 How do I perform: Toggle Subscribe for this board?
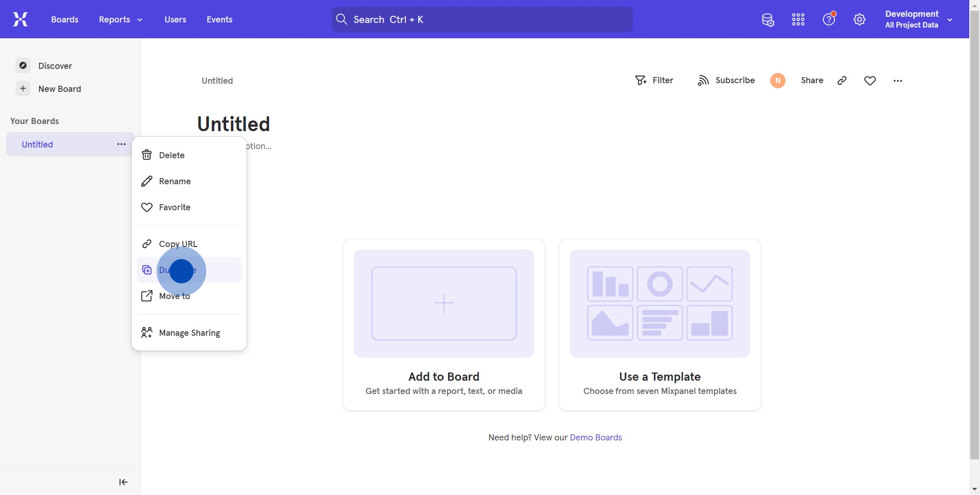click(726, 81)
